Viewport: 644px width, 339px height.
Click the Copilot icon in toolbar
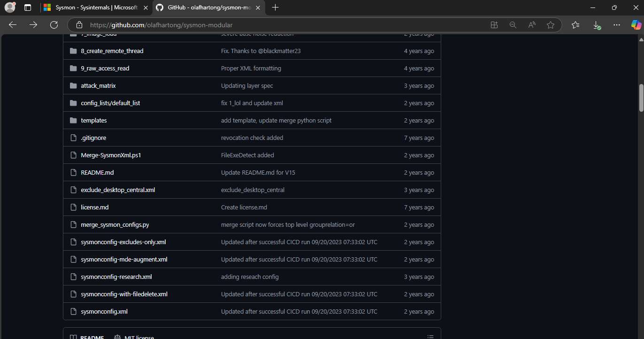[636, 25]
